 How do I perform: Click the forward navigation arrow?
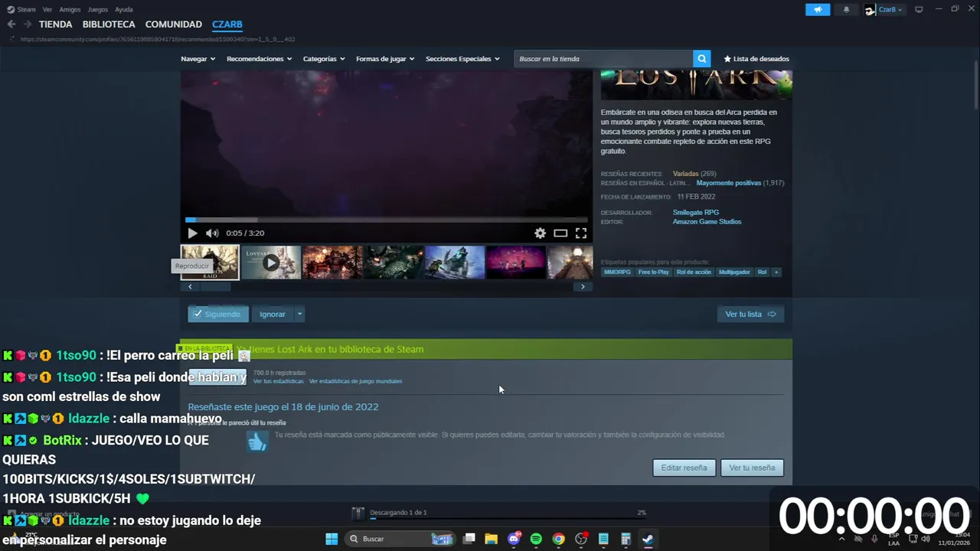28,24
